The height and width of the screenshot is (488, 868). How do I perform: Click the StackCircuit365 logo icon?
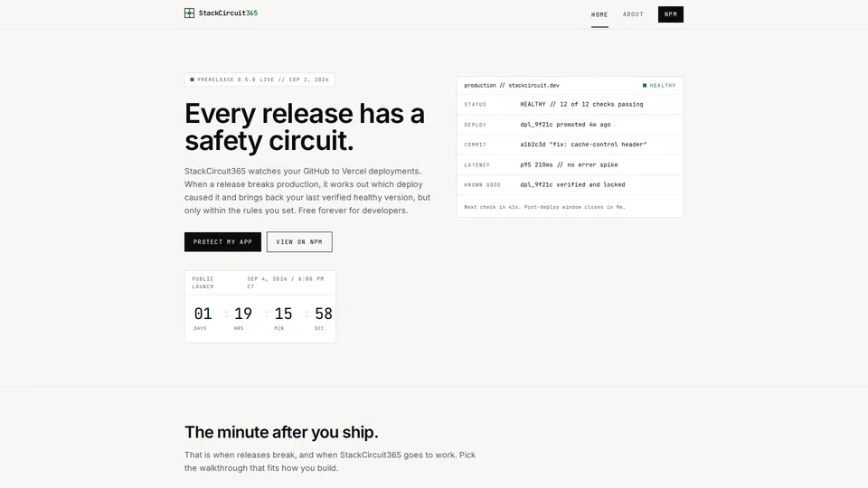tap(189, 13)
